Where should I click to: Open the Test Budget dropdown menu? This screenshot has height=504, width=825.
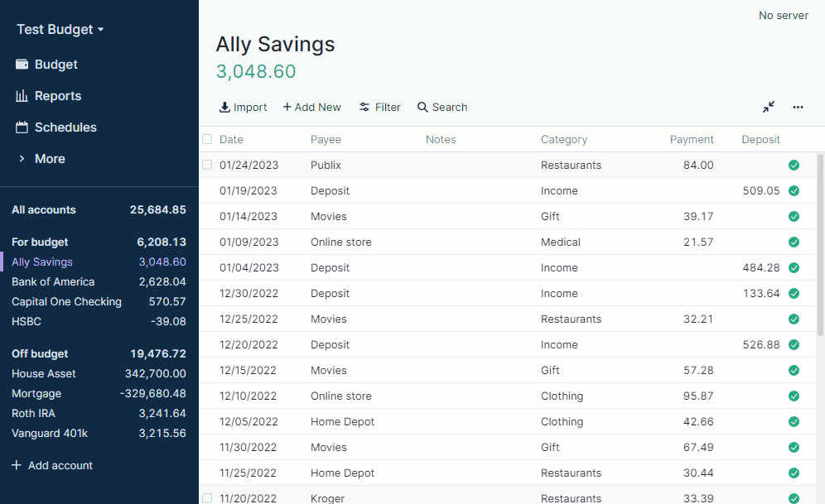[60, 30]
